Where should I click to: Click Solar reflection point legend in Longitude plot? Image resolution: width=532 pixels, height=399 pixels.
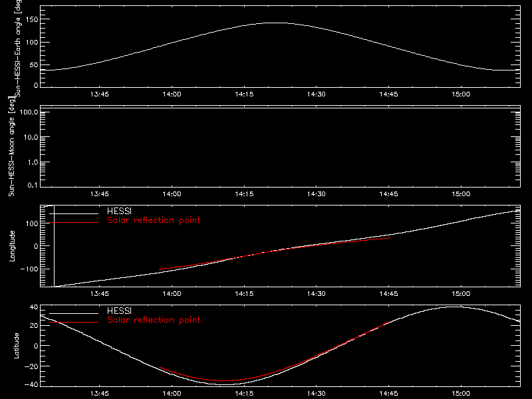point(154,220)
